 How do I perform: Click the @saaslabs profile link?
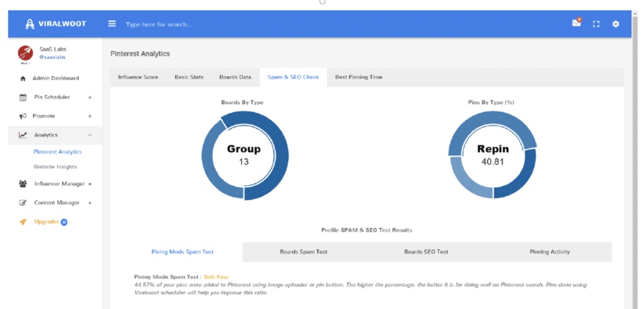tap(53, 57)
